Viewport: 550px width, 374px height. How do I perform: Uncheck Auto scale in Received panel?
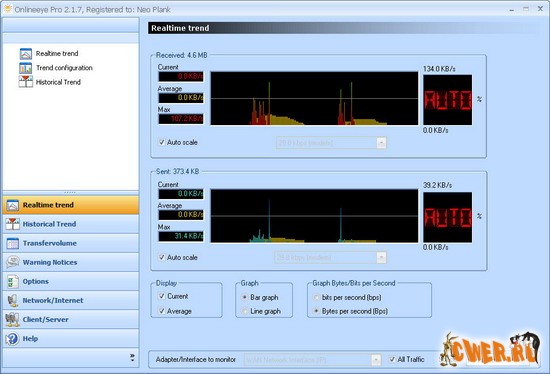162,142
